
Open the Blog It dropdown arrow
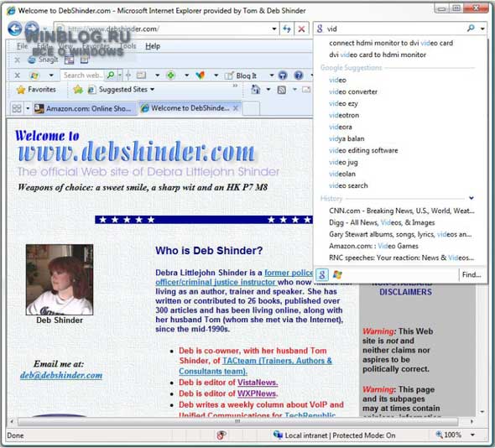[x=272, y=76]
